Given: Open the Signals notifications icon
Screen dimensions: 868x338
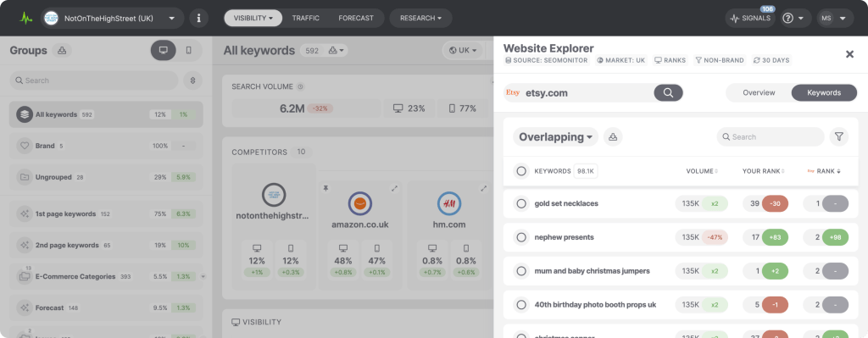Looking at the screenshot, I should point(750,19).
